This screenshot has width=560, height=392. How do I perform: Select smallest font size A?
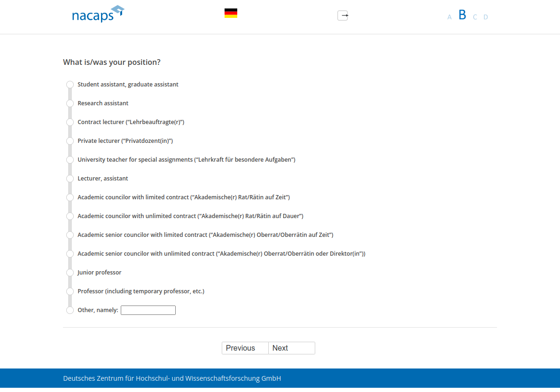click(449, 17)
